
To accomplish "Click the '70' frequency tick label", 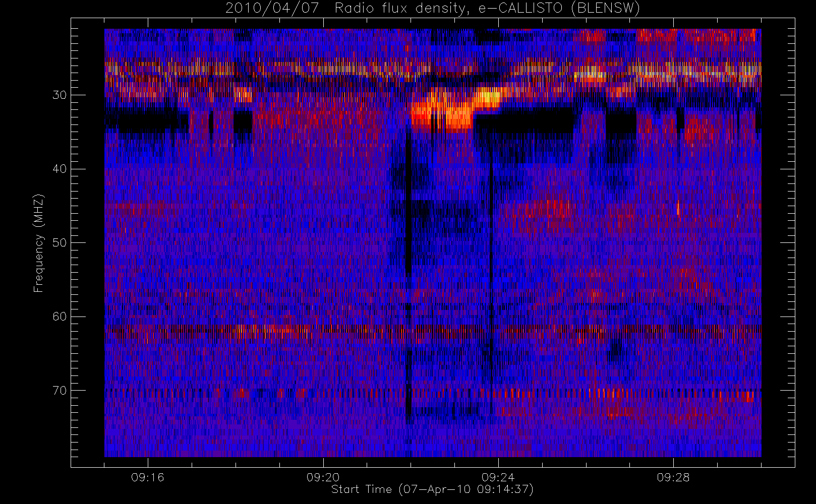I will coord(60,391).
